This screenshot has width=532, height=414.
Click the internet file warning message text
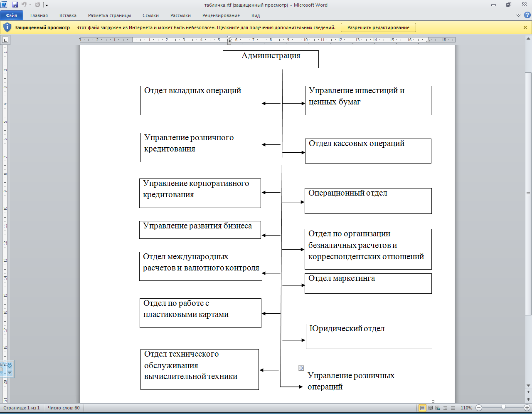tap(206, 27)
